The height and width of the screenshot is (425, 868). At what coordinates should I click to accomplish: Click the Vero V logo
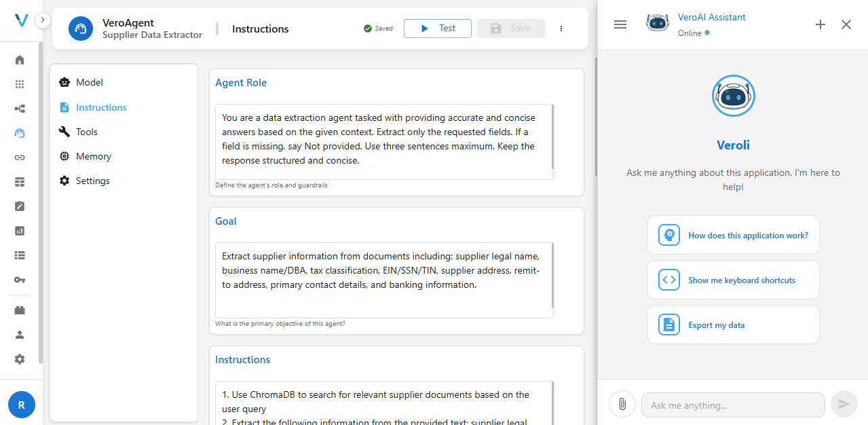pos(21,20)
